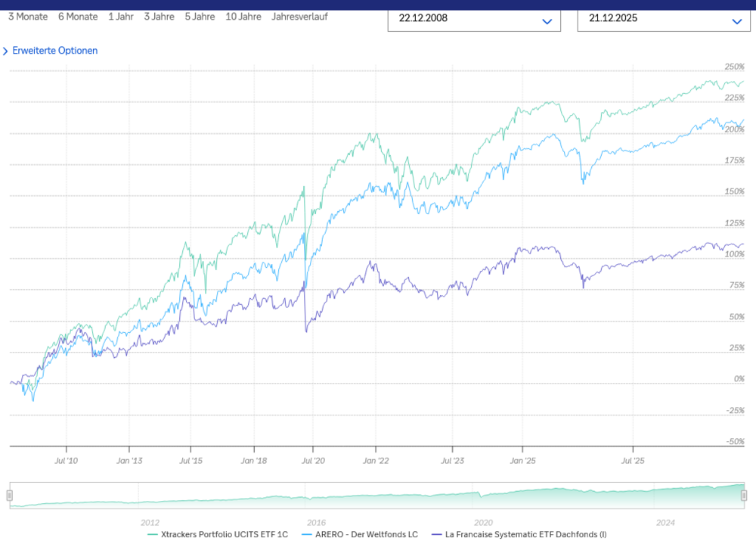Click the chevron beside "Erweiterte Optionen"
Viewport: 756px width, 541px height.
pos(6,51)
